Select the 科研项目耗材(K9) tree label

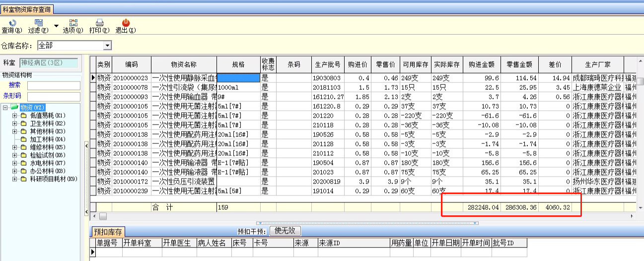(54, 179)
